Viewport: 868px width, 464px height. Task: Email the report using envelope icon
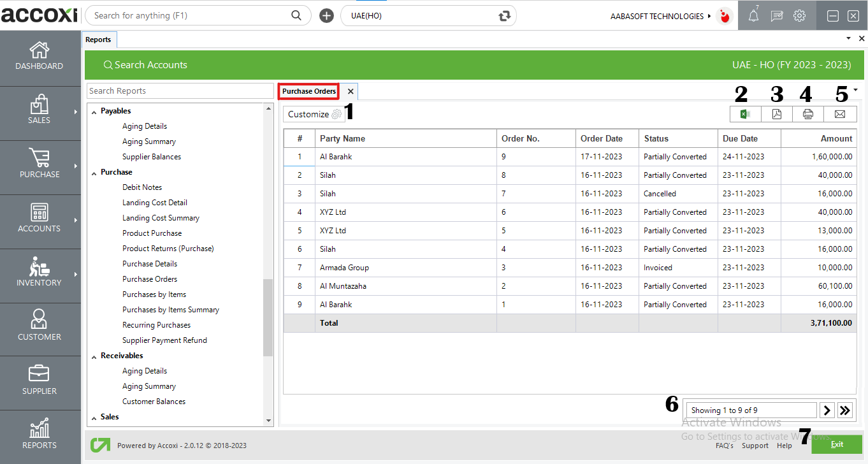click(x=840, y=114)
